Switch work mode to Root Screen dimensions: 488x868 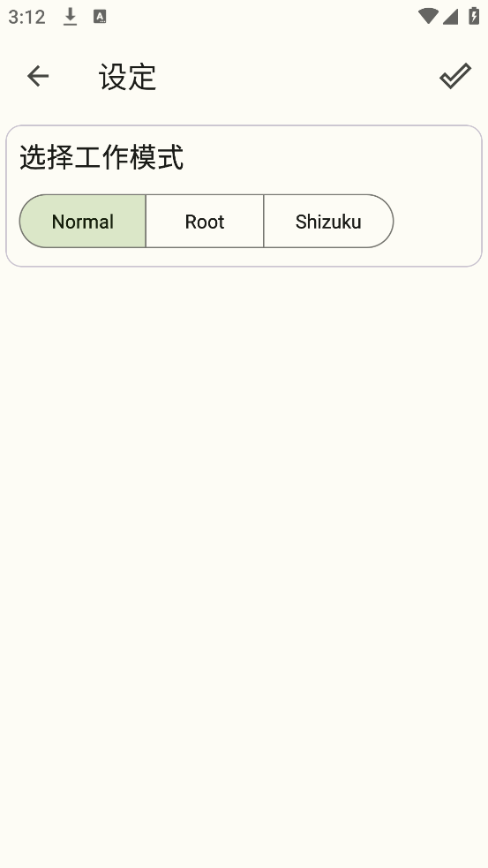click(x=205, y=222)
